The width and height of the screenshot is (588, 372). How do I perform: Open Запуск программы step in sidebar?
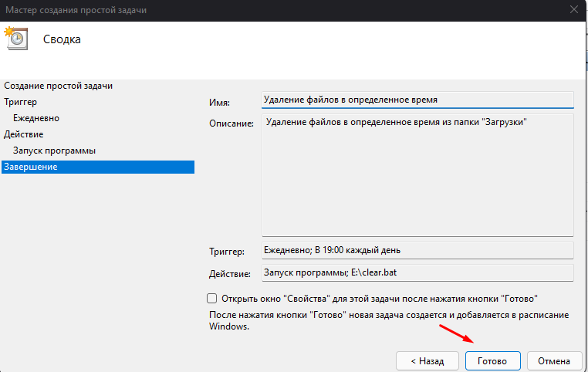(x=54, y=150)
